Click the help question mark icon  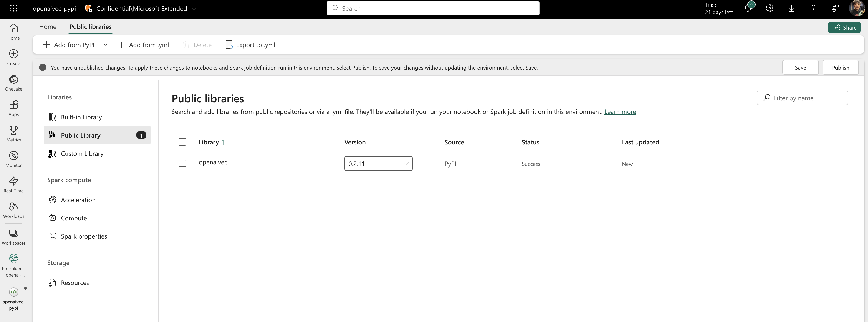pyautogui.click(x=813, y=8)
